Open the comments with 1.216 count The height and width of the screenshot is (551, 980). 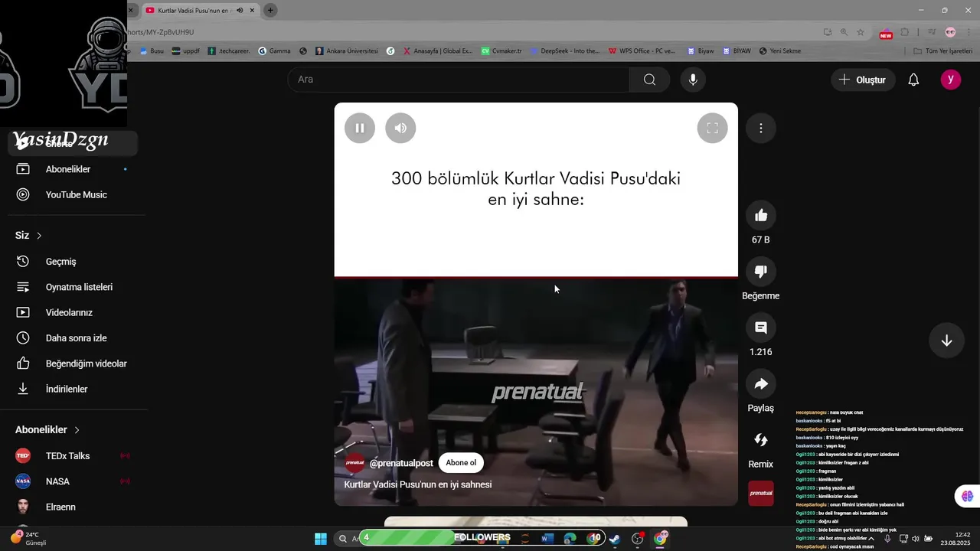(761, 328)
